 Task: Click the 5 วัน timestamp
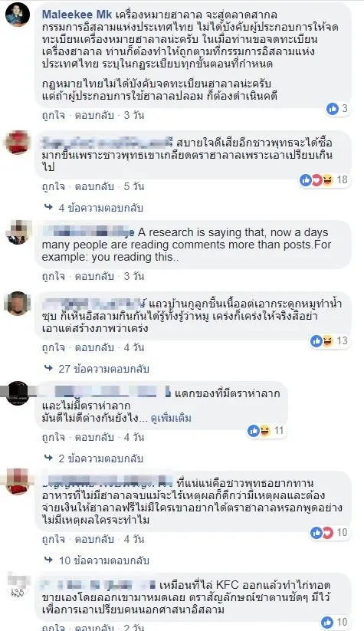(x=134, y=187)
